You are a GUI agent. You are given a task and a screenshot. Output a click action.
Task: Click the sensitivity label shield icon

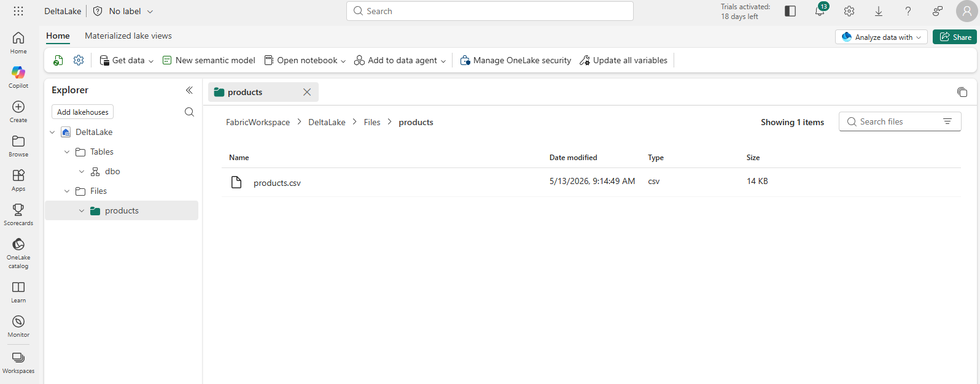point(98,11)
